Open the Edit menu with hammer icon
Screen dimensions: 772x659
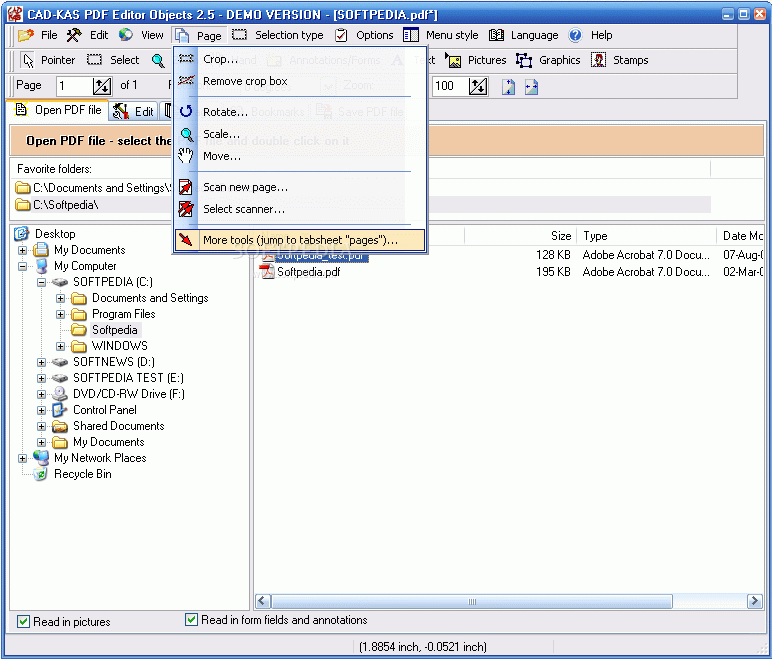(x=88, y=35)
